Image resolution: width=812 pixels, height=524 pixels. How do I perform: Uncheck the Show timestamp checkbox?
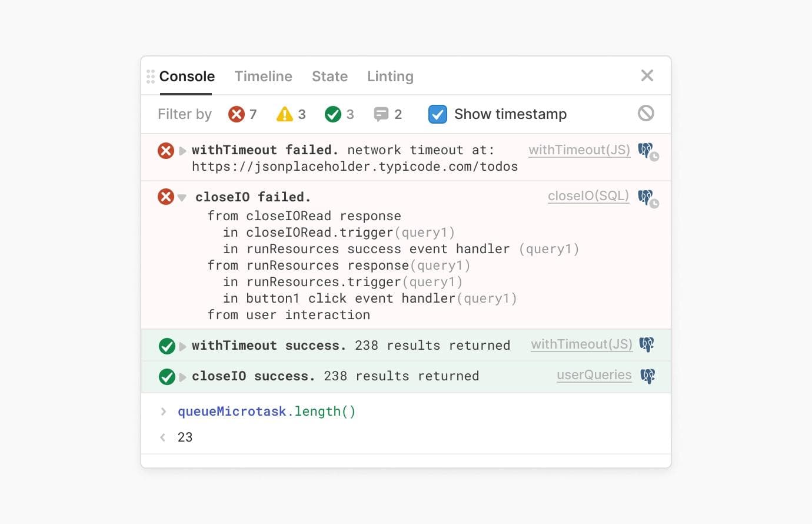(x=438, y=114)
